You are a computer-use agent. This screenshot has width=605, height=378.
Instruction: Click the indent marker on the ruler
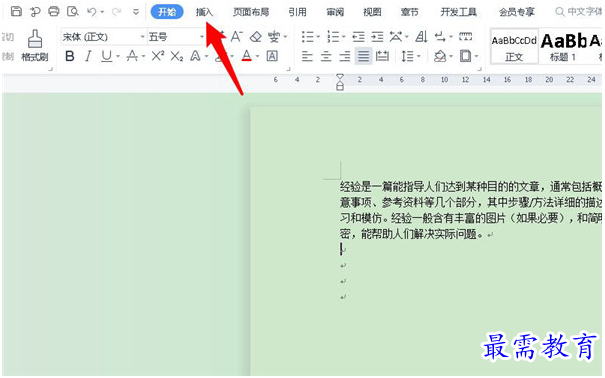(340, 82)
